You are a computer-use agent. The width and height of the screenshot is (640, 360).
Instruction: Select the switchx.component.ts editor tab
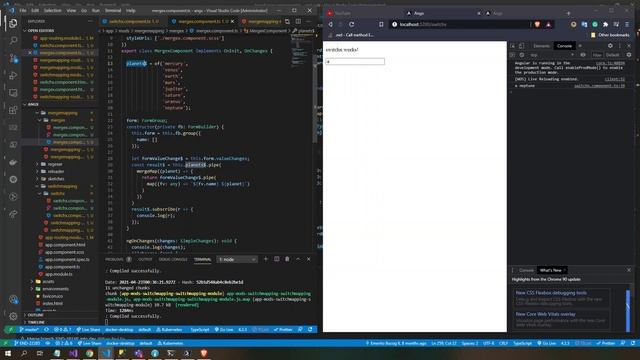[134, 21]
